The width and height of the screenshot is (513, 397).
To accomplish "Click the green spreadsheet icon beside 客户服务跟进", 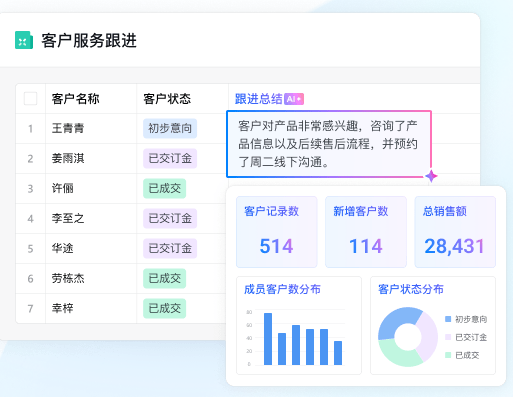I will tap(24, 40).
